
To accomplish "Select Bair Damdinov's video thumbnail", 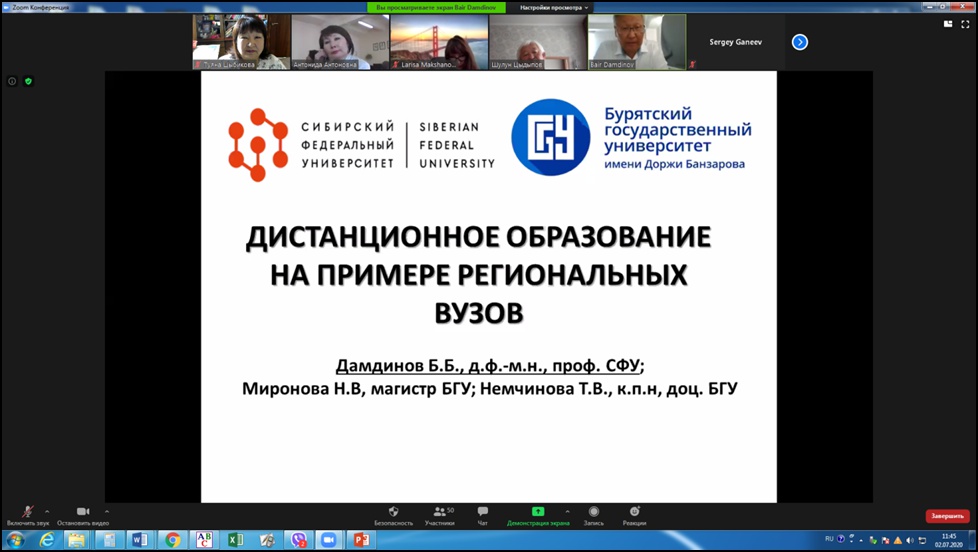I will pos(636,41).
